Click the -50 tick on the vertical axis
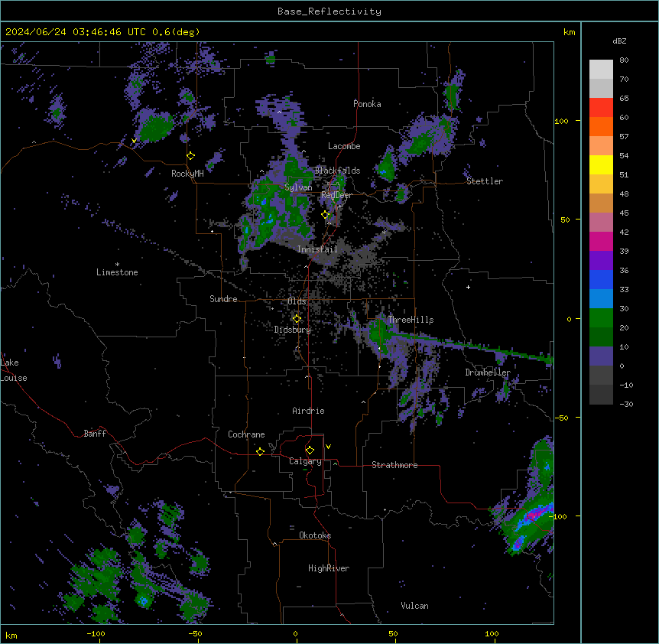The image size is (659, 644). (x=561, y=418)
